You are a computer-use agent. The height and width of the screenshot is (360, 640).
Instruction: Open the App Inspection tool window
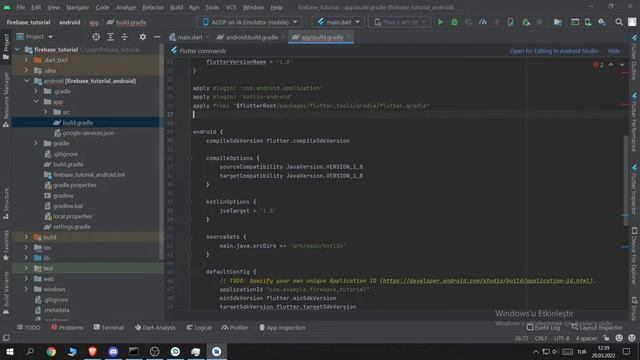click(x=282, y=327)
